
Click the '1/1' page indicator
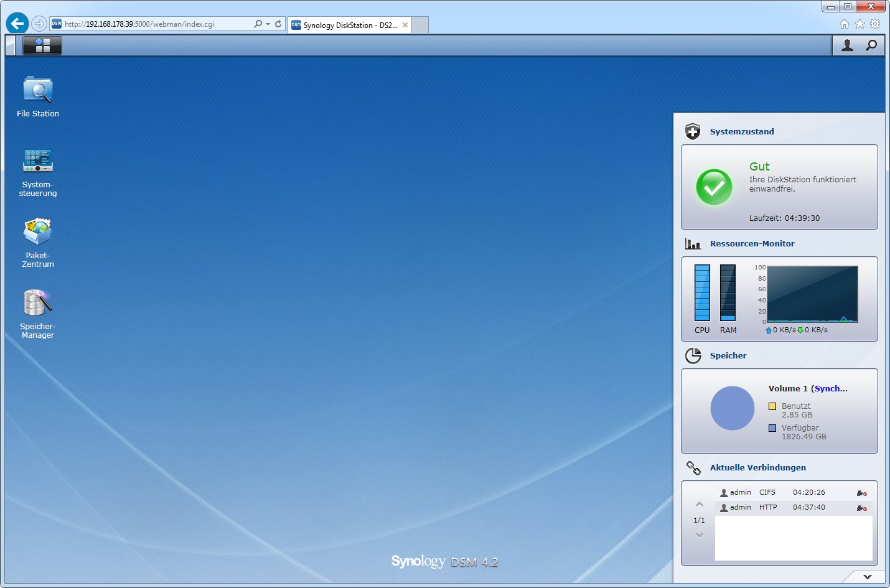[700, 520]
